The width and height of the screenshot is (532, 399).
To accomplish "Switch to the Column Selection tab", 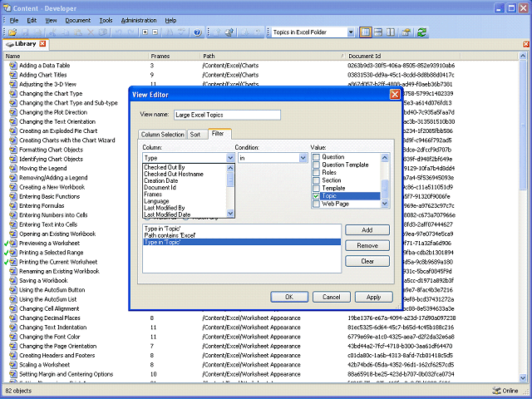I will pos(163,135).
